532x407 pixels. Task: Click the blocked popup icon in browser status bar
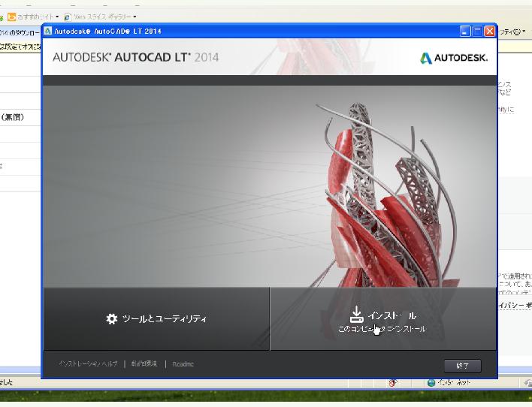coord(393,383)
